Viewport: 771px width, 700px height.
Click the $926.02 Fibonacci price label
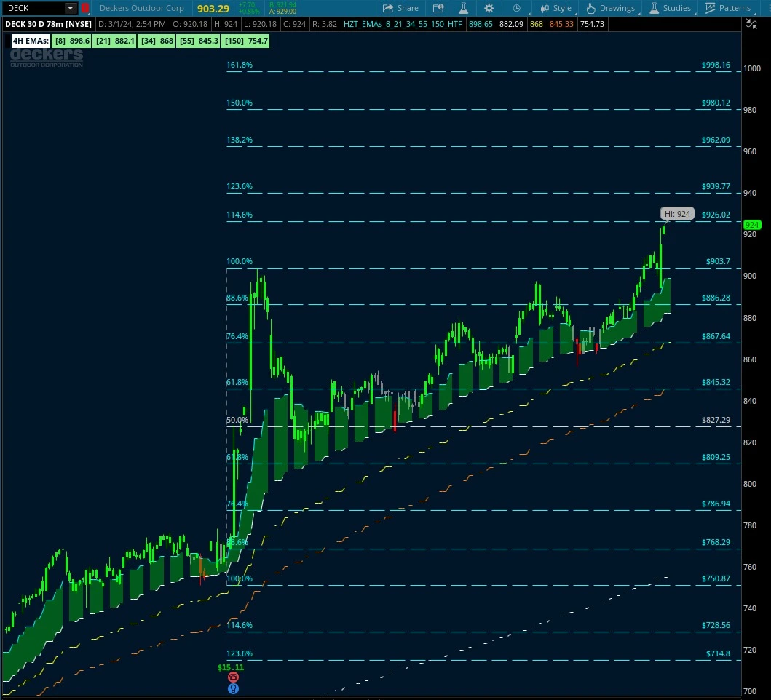click(x=716, y=215)
